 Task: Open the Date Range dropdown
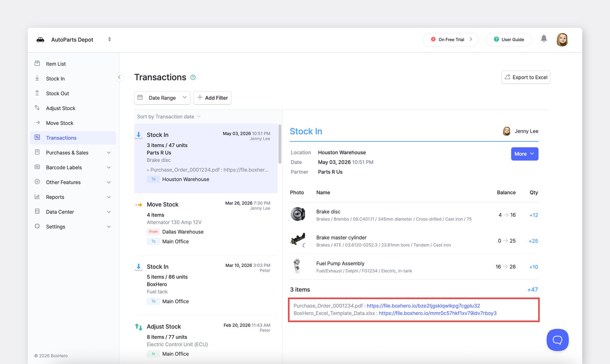pos(162,98)
